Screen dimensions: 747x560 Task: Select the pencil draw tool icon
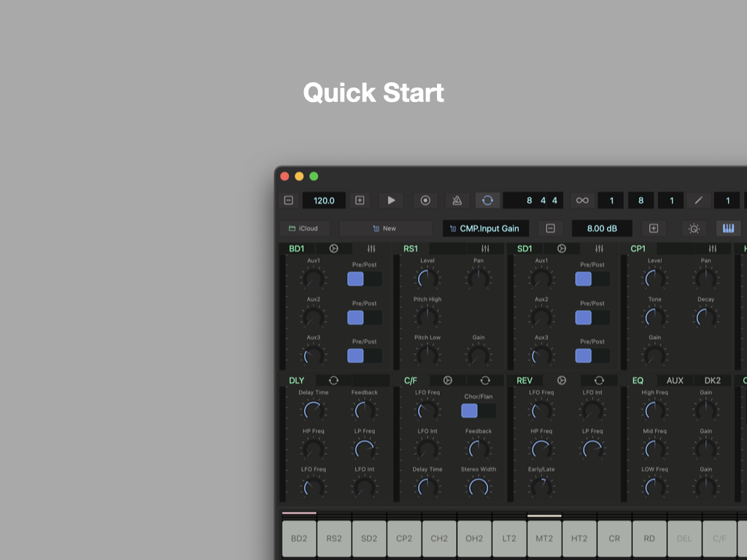698,201
